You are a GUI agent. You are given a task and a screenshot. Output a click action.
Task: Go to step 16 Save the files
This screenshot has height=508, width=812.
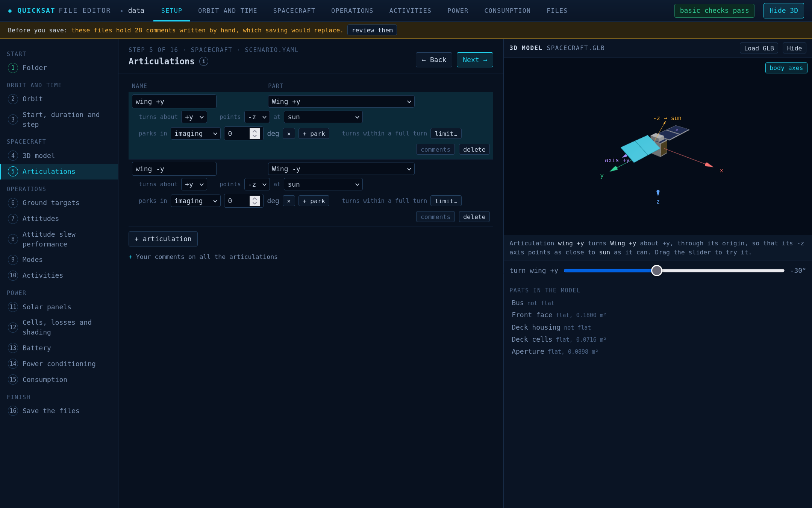pyautogui.click(x=59, y=411)
